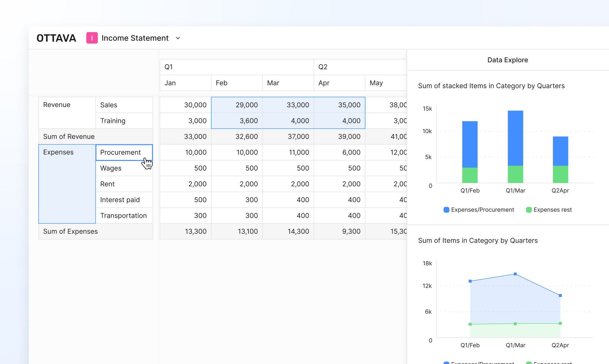Select the Expenses category cell
609x364 pixels.
pyautogui.click(x=67, y=184)
